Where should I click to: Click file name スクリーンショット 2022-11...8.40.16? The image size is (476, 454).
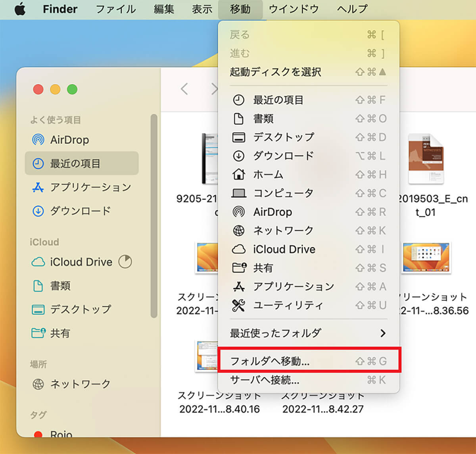219,402
